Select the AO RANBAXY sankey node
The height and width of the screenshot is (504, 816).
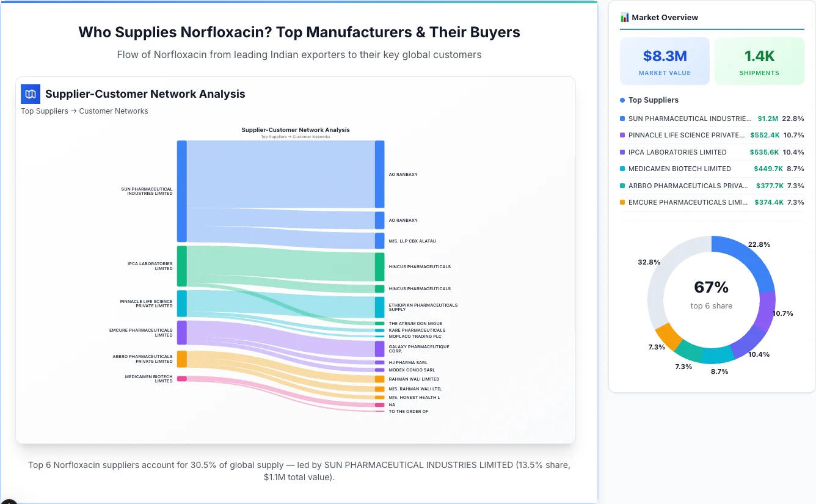(380, 174)
